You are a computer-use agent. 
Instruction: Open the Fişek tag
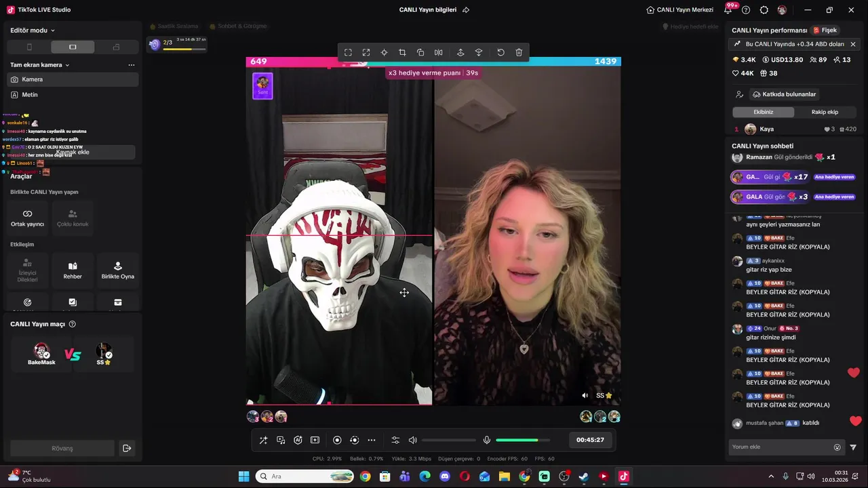click(825, 30)
